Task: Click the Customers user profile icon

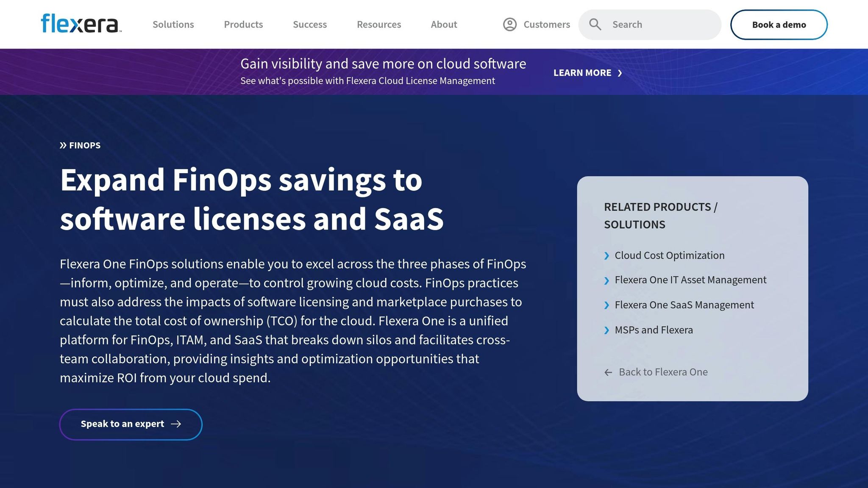Action: point(510,25)
